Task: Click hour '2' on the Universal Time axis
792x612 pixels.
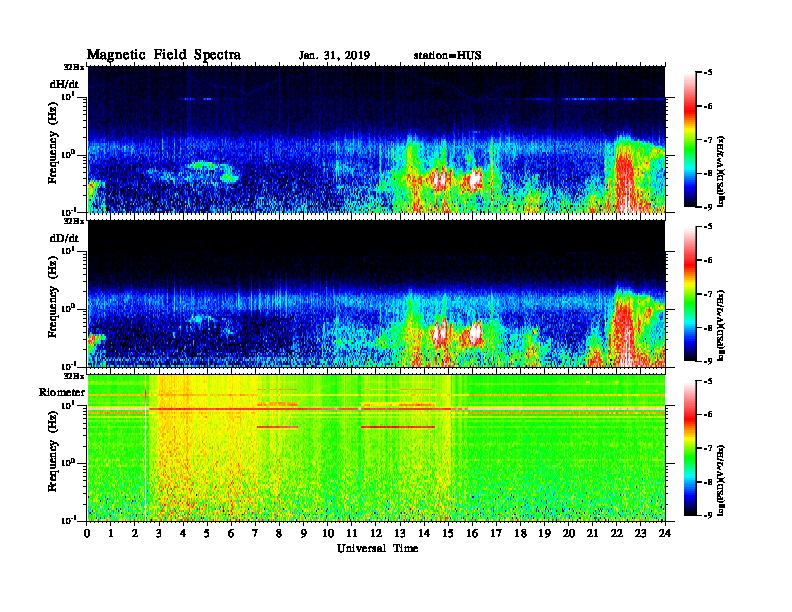Action: point(135,533)
